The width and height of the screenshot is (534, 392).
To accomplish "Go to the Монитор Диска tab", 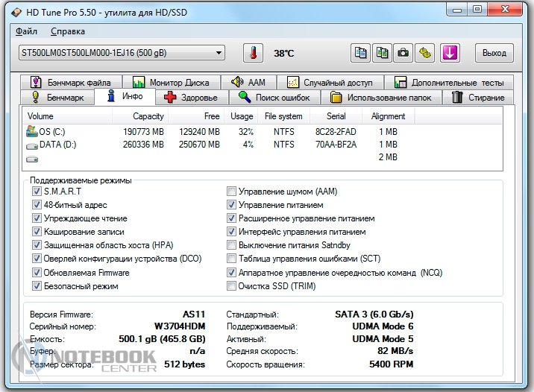I will click(176, 83).
